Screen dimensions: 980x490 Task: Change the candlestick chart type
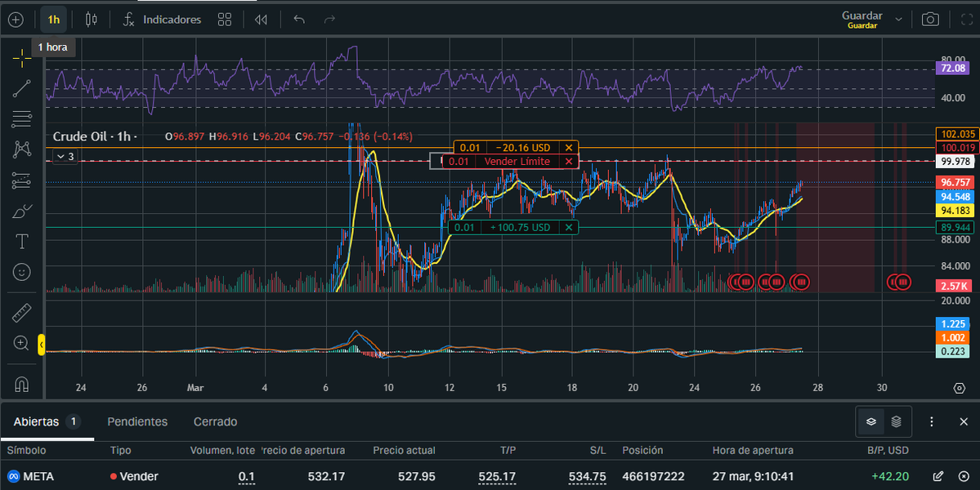[x=92, y=20]
